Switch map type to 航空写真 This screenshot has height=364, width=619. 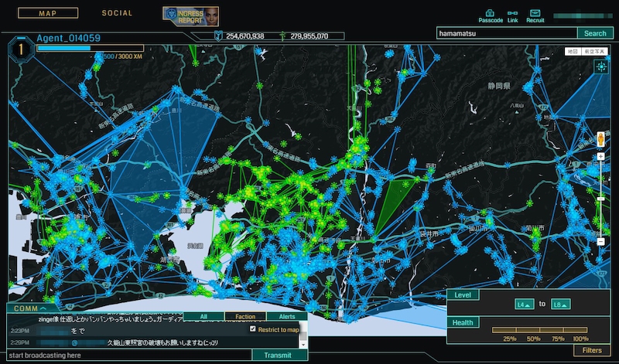point(594,51)
